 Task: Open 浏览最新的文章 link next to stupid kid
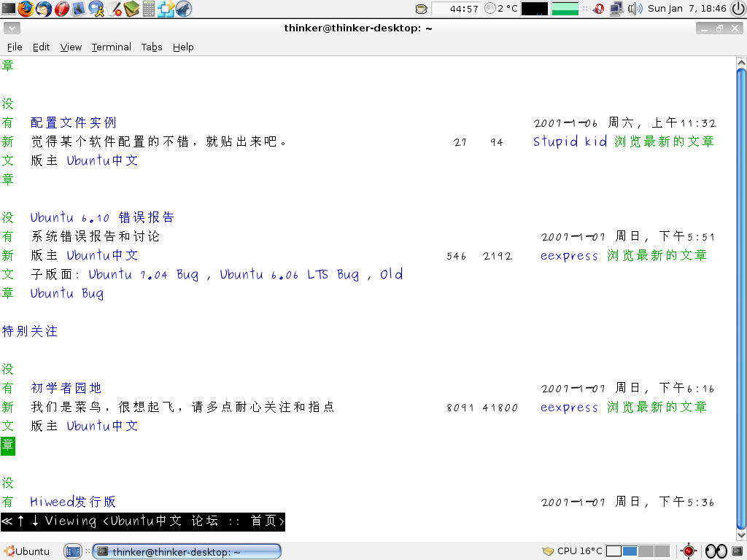click(x=664, y=141)
